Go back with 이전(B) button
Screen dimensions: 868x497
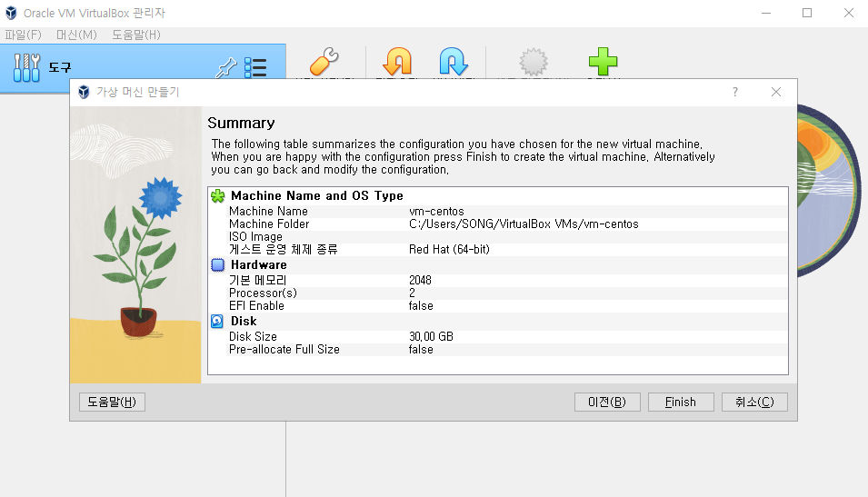[x=607, y=402]
